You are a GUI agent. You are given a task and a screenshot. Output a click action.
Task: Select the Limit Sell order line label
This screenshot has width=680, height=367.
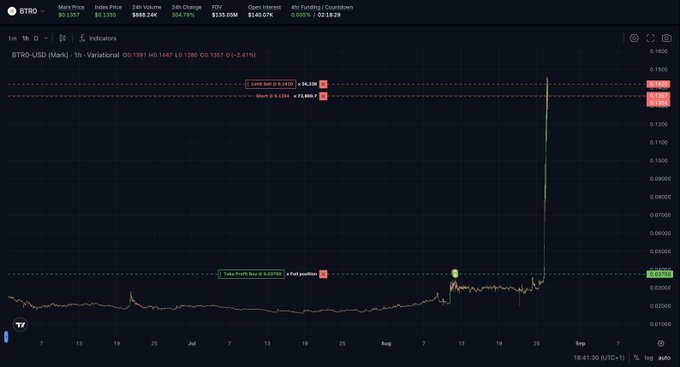[271, 84]
